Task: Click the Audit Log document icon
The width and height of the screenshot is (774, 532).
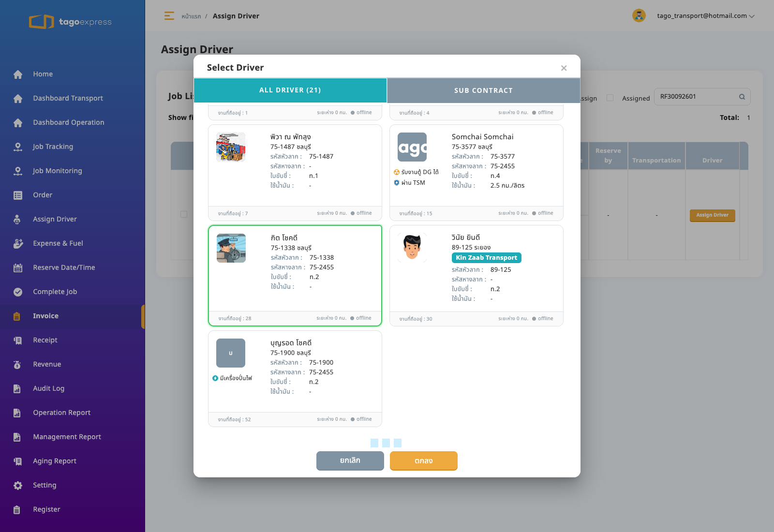Action: coord(17,389)
